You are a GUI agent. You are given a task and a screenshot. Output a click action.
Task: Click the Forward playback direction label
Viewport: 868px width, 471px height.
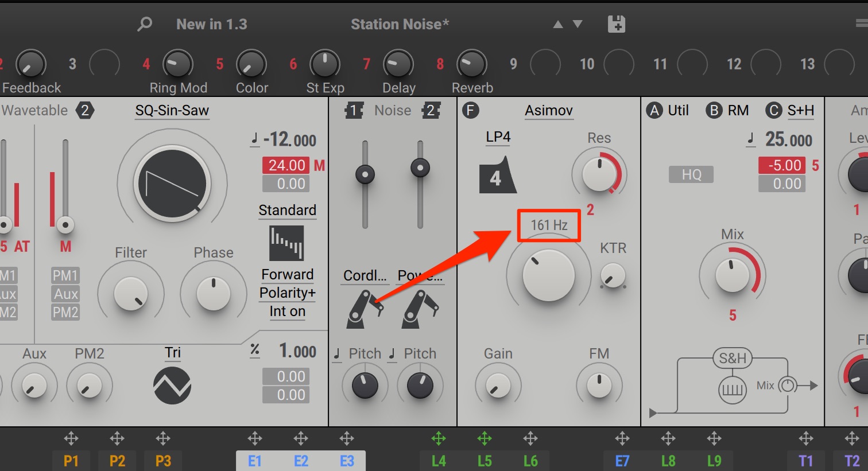click(x=288, y=275)
